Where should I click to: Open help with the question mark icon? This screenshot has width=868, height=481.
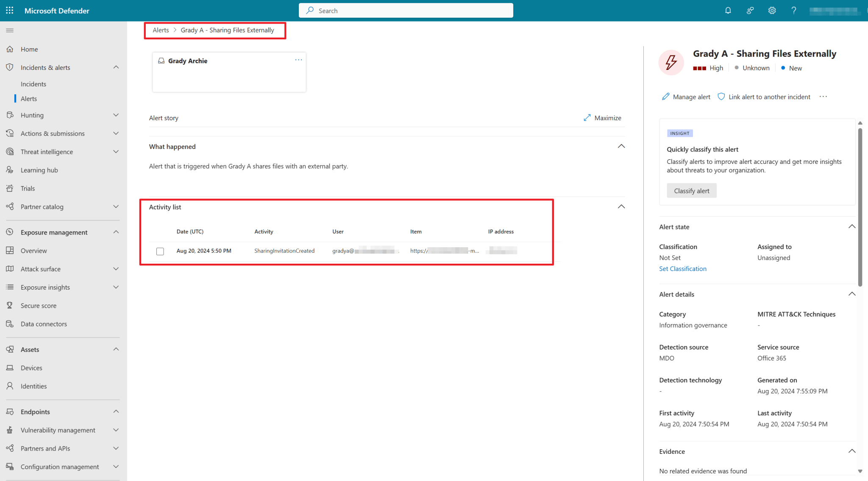click(793, 10)
